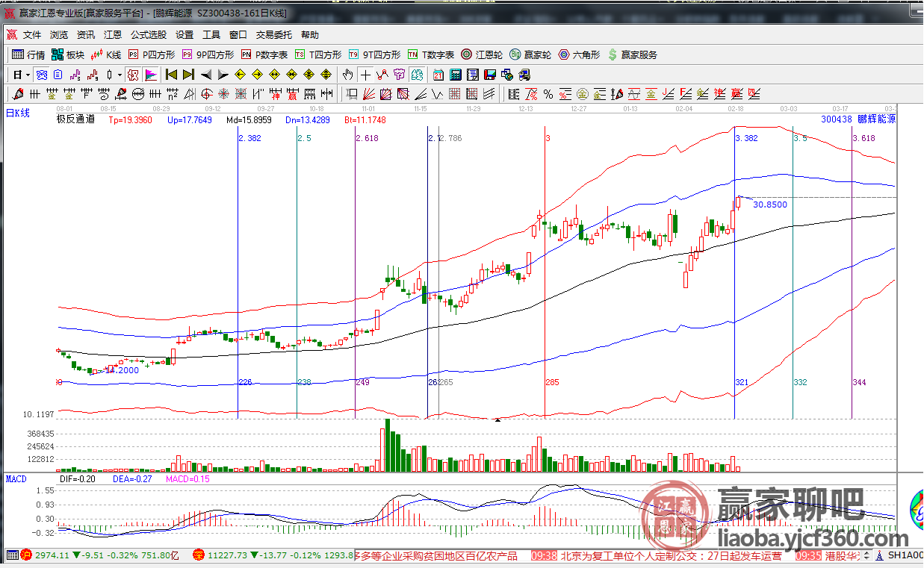Click the 344 cycle count marker
Screen dimensions: 924x568
859,382
